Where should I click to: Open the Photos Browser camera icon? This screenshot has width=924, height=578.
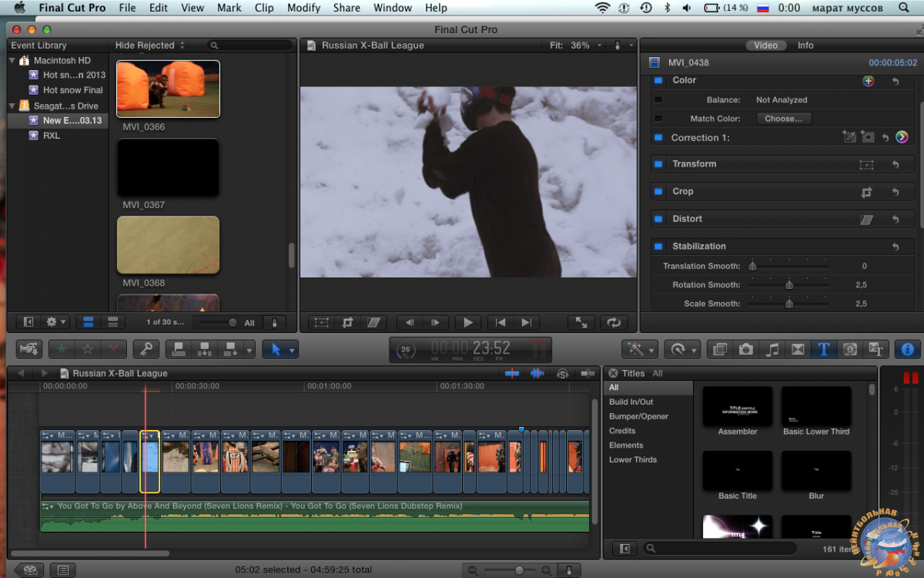point(745,349)
